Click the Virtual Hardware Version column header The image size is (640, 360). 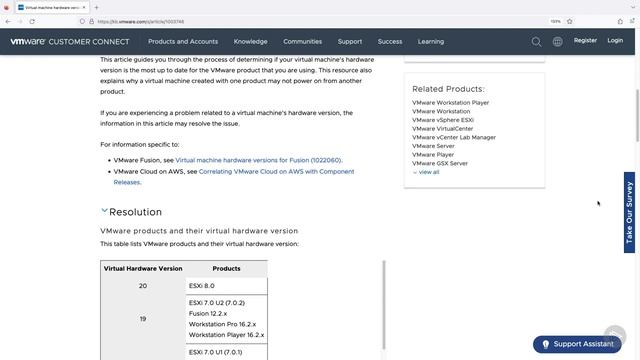tap(143, 269)
